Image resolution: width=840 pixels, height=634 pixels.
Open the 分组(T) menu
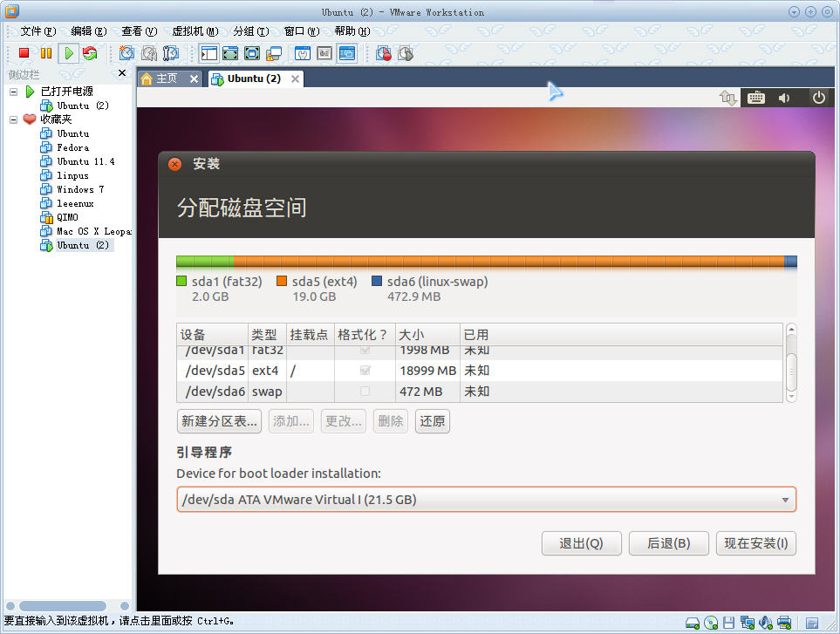point(250,31)
